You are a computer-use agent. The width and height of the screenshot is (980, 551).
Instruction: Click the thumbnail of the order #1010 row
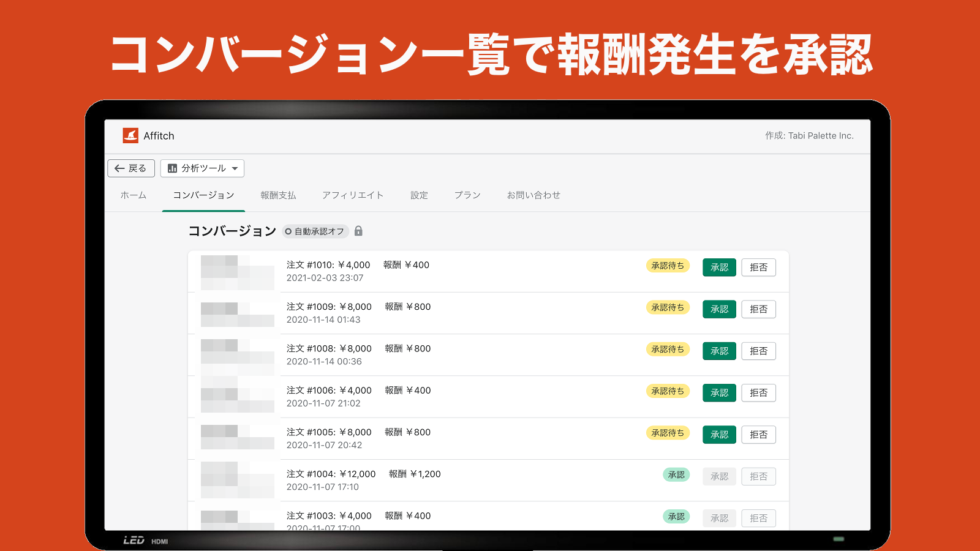click(236, 271)
